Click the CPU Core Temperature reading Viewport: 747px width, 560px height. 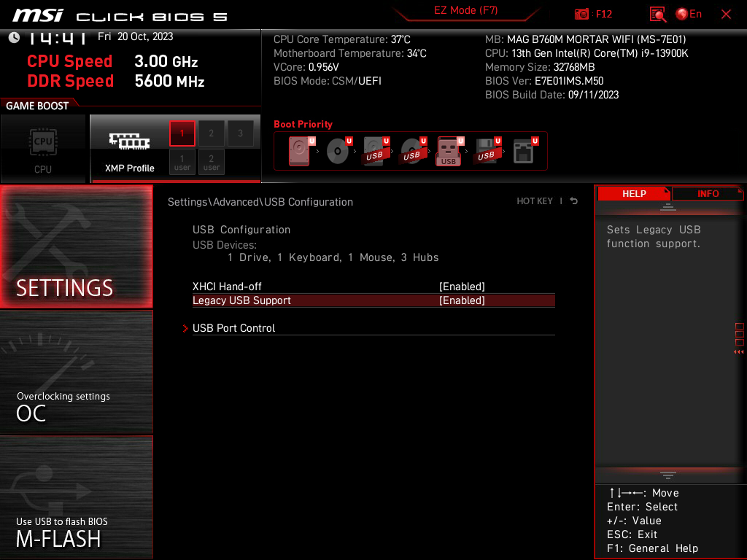coord(341,39)
